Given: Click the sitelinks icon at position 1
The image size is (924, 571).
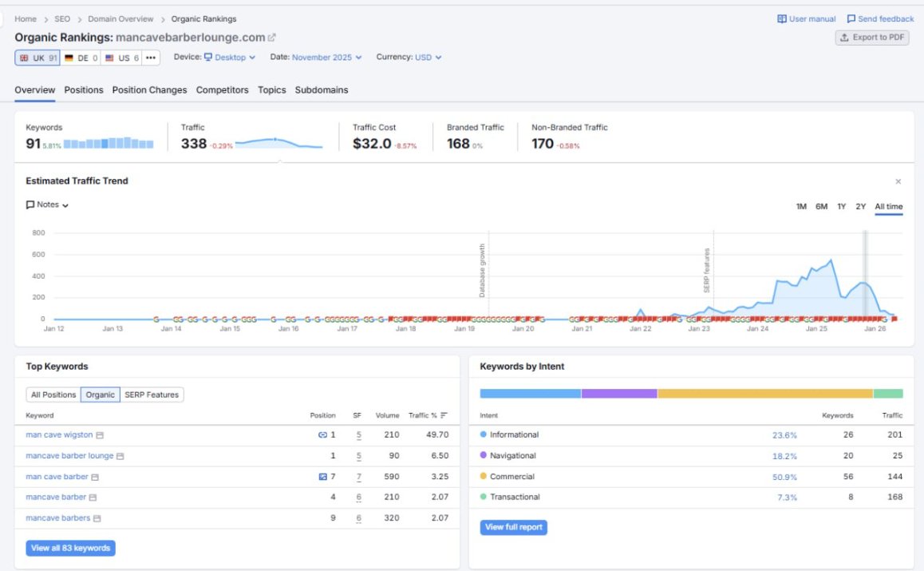Looking at the screenshot, I should pyautogui.click(x=322, y=434).
